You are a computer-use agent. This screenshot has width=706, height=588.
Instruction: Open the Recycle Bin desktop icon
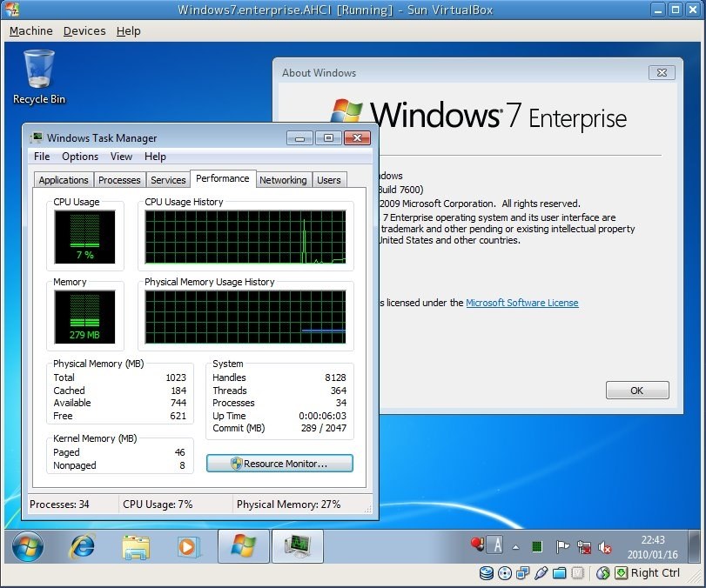(39, 77)
